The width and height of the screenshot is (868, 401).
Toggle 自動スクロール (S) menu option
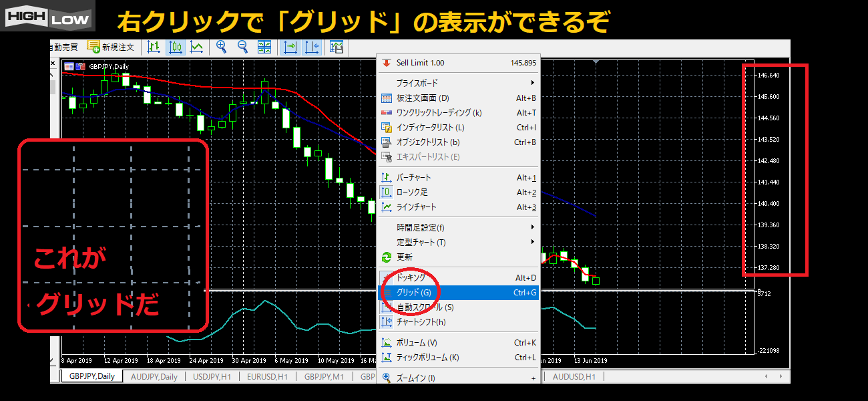pyautogui.click(x=425, y=307)
